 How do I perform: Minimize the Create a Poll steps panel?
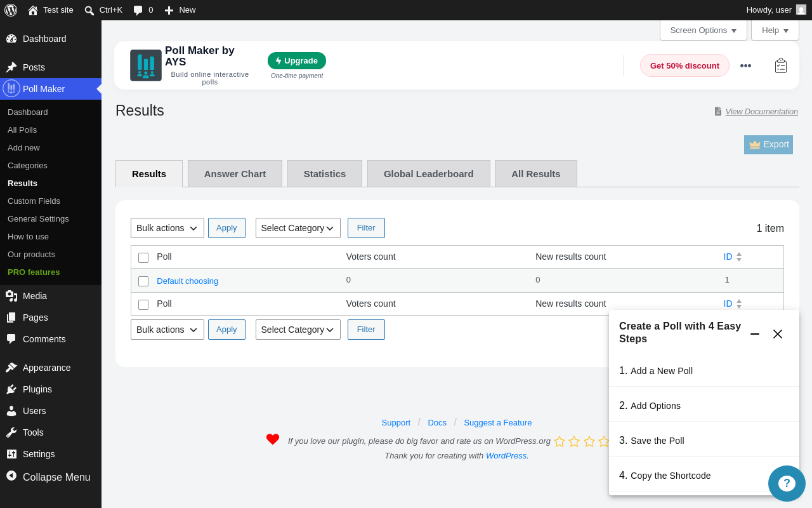(x=755, y=334)
